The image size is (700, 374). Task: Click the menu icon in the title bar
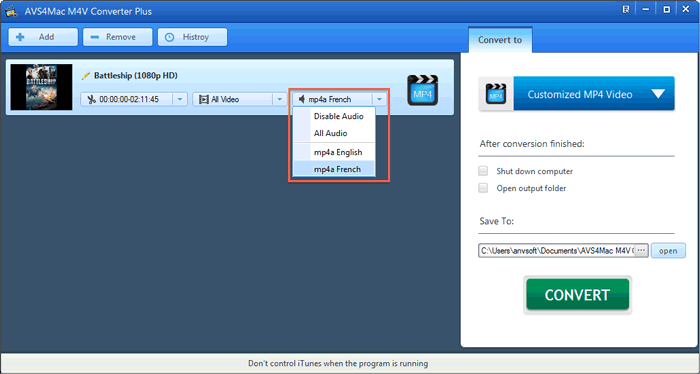626,9
